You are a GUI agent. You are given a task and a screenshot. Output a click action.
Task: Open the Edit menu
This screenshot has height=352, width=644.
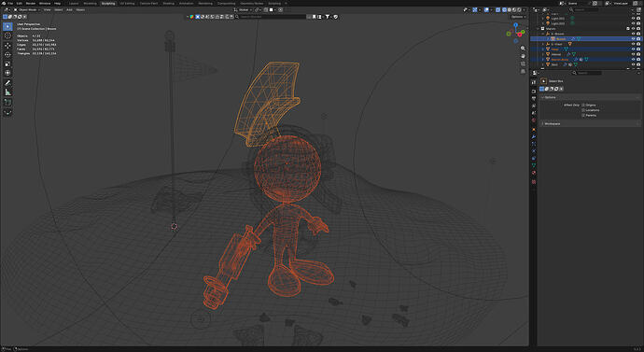20,4
